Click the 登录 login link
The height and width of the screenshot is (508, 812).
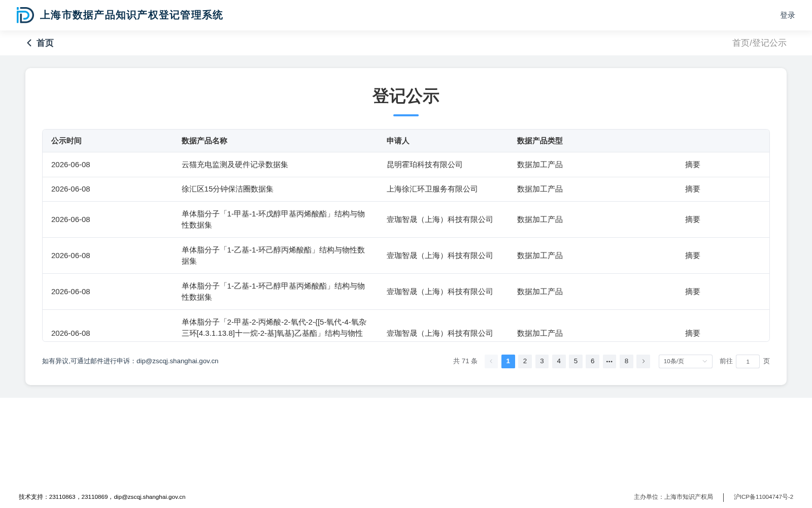coord(787,15)
